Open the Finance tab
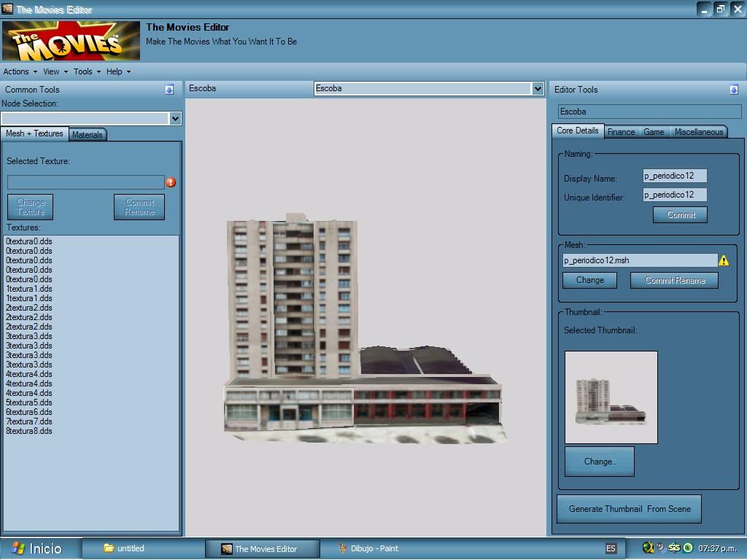This screenshot has width=747, height=560. [622, 132]
